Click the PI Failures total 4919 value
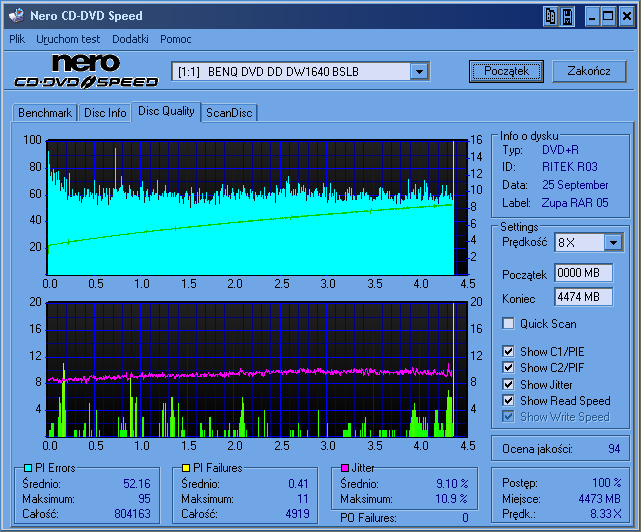641x532 pixels. (x=298, y=514)
